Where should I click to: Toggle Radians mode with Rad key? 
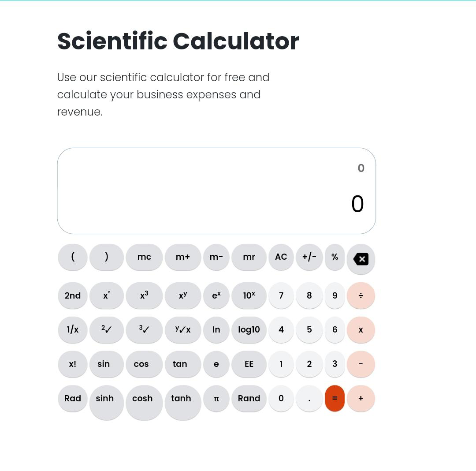(72, 398)
